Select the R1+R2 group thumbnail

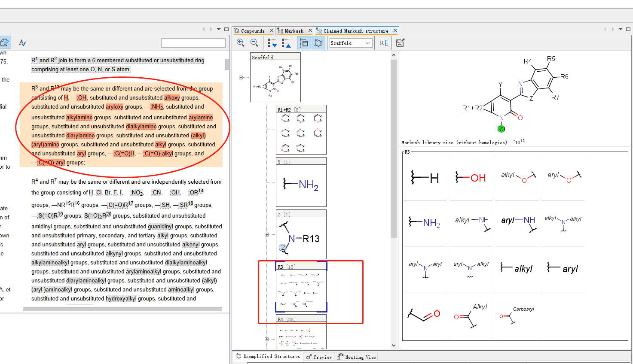coord(301,130)
